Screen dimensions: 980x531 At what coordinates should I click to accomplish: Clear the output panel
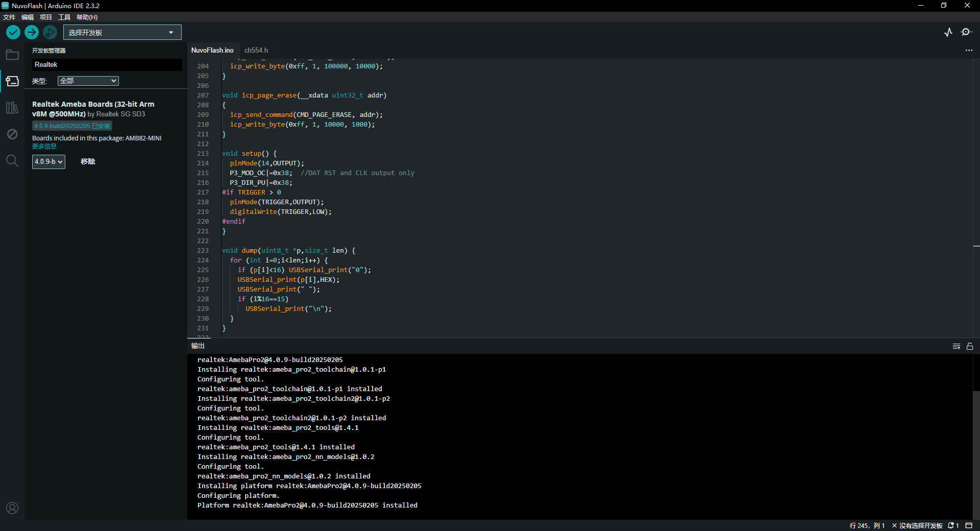[x=957, y=346]
